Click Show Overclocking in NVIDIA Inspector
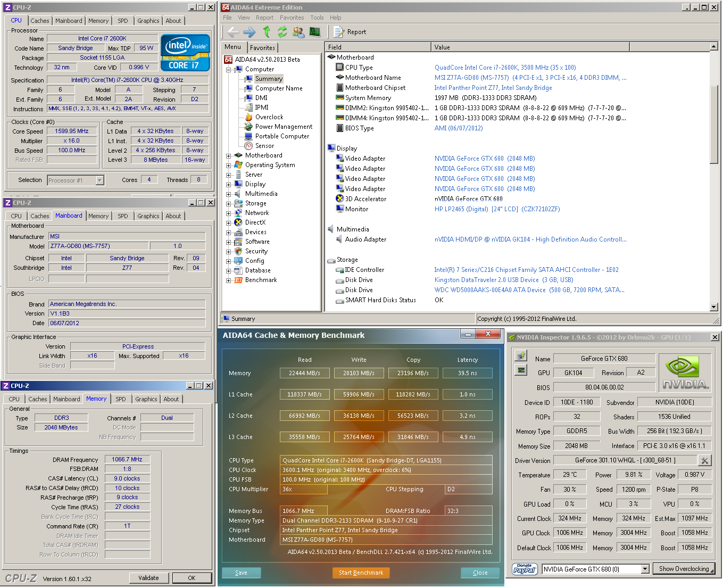The height and width of the screenshot is (588, 723). 684,569
